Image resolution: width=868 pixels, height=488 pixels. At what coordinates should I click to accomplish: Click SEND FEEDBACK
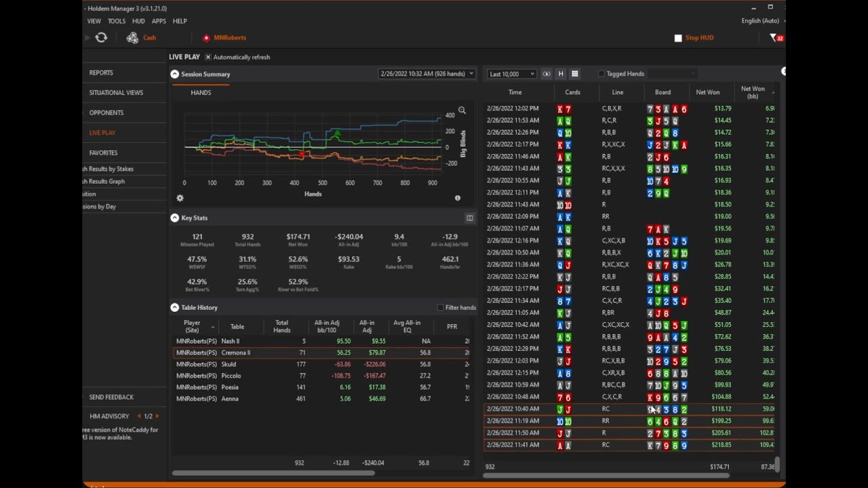(x=111, y=397)
